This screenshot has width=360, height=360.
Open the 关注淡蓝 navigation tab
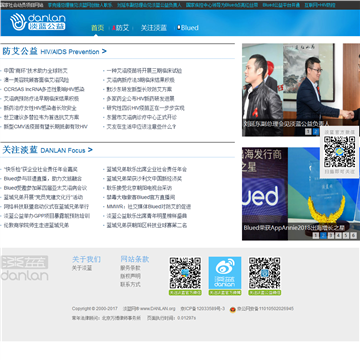point(153,28)
